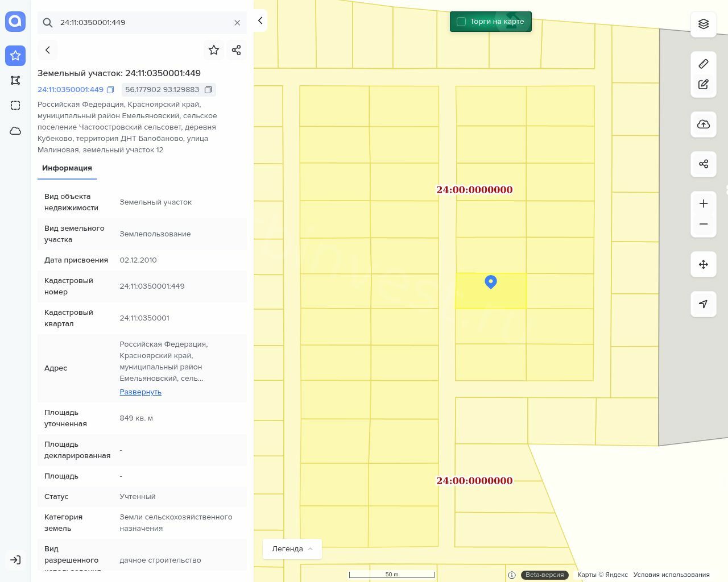Enable the Торги на карте checkbox
728x582 pixels.
[x=461, y=22]
